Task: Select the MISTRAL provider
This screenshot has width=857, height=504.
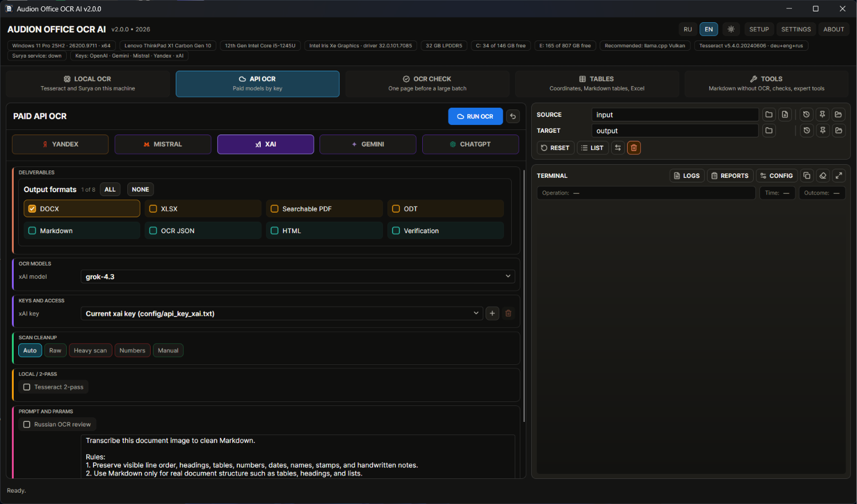Action: tap(163, 144)
